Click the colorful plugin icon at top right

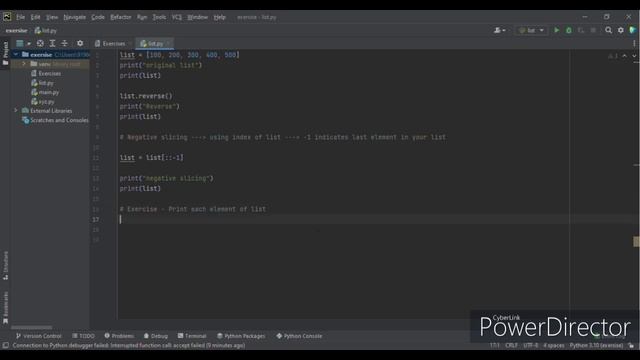(633, 30)
